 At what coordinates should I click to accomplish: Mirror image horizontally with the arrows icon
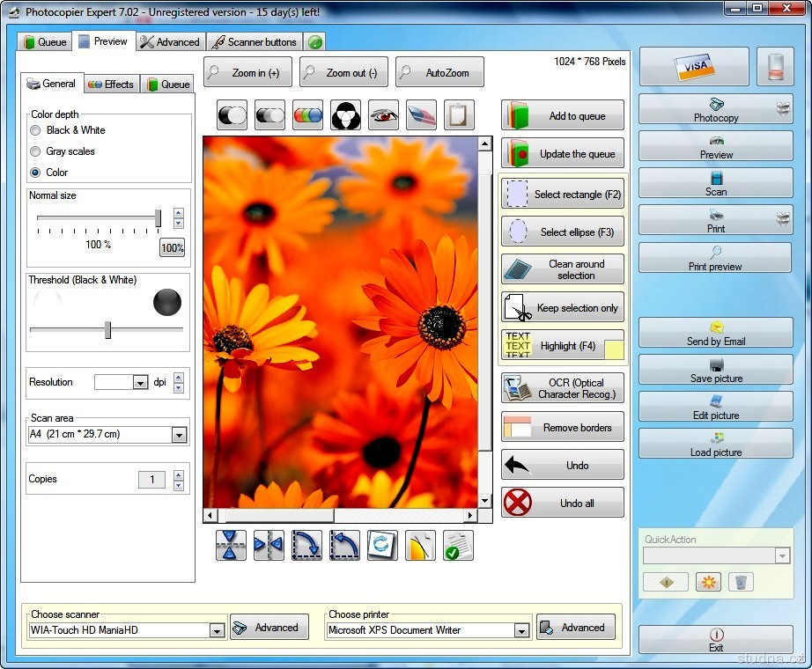coord(269,545)
